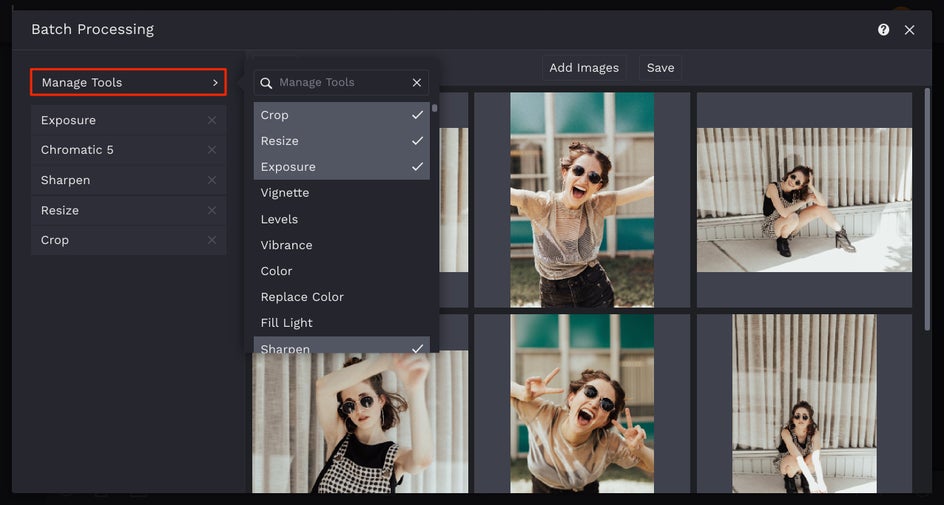Image resolution: width=944 pixels, height=505 pixels.
Task: Click the help question mark icon
Action: click(883, 30)
